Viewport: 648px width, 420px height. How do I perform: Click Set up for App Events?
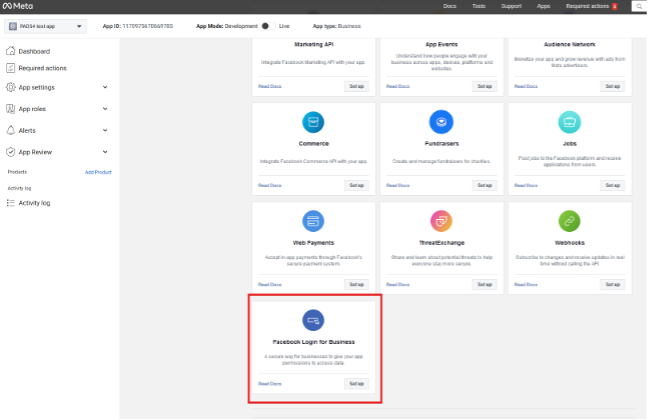pyautogui.click(x=484, y=86)
